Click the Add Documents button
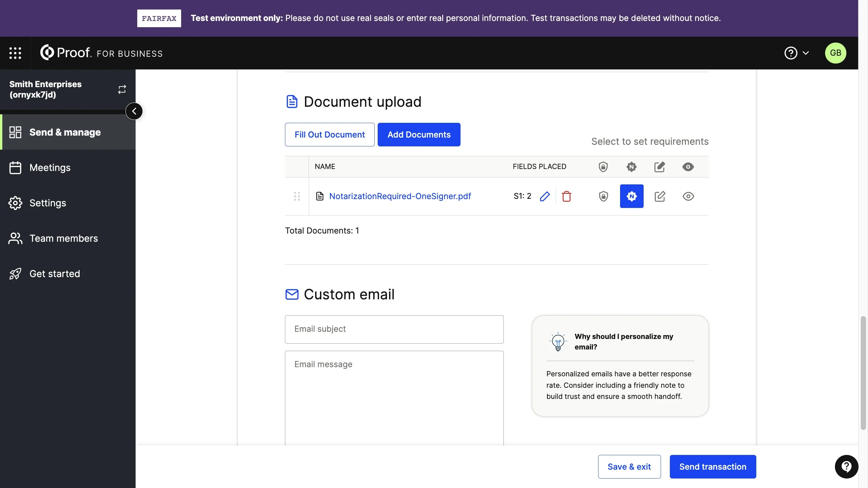The image size is (868, 488). tap(419, 135)
